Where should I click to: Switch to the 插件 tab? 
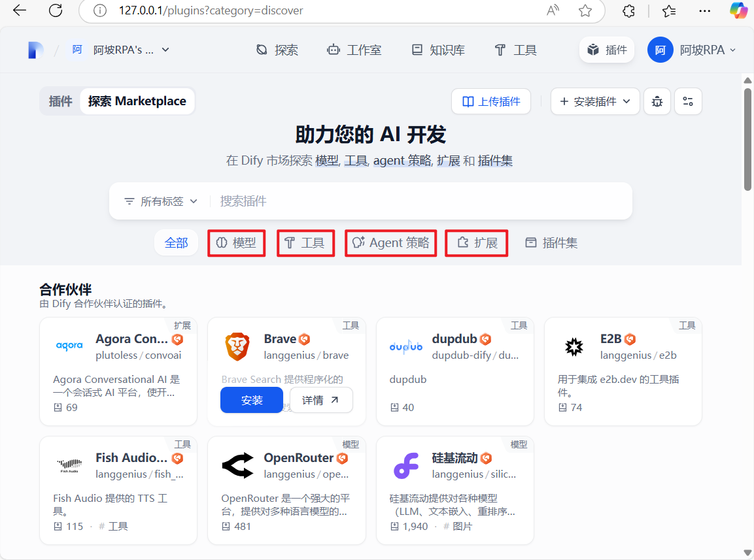pyautogui.click(x=61, y=101)
